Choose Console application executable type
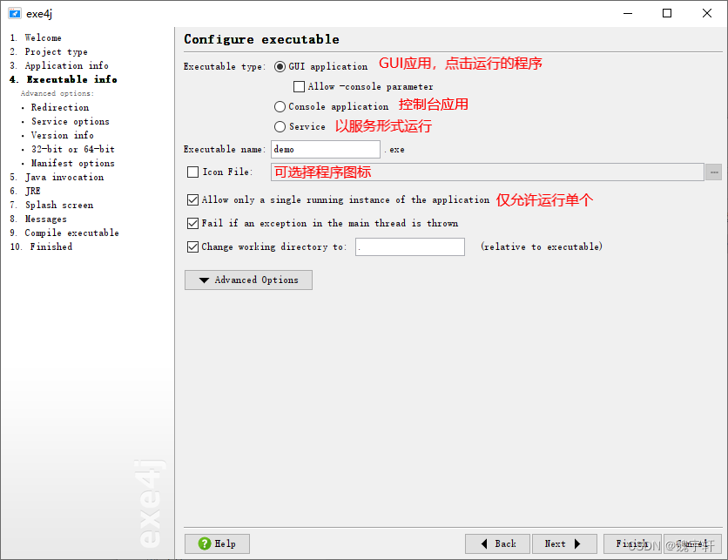The height and width of the screenshot is (560, 728). click(280, 105)
